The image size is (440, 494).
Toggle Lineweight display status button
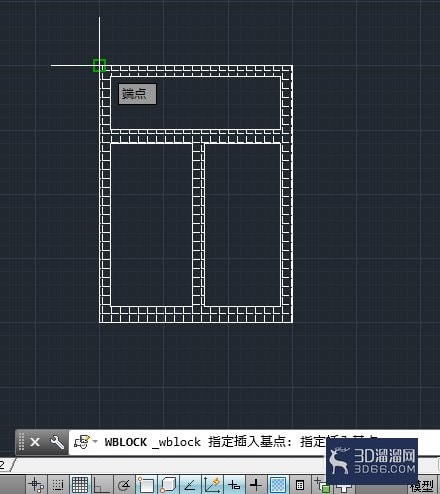tap(256, 485)
